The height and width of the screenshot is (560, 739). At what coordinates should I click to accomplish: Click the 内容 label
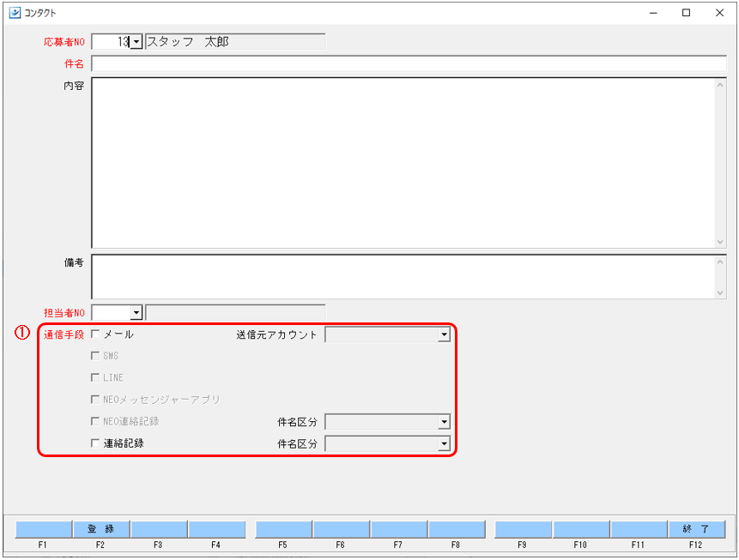74,86
